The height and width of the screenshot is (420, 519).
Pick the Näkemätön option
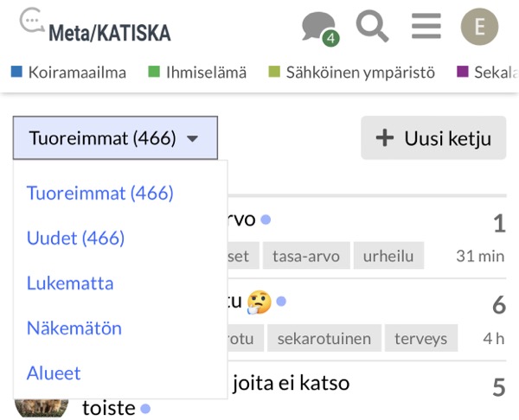coord(74,328)
